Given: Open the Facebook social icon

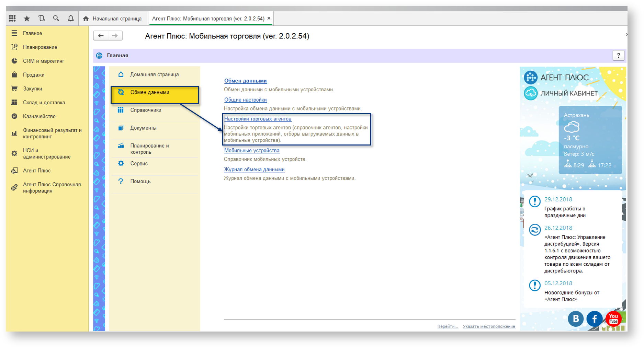Looking at the screenshot, I should point(595,318).
